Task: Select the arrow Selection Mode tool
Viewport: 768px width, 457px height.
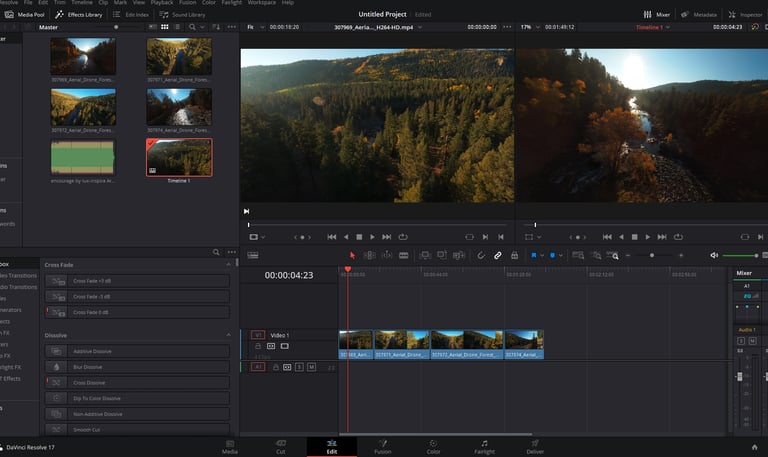Action: 353,255
